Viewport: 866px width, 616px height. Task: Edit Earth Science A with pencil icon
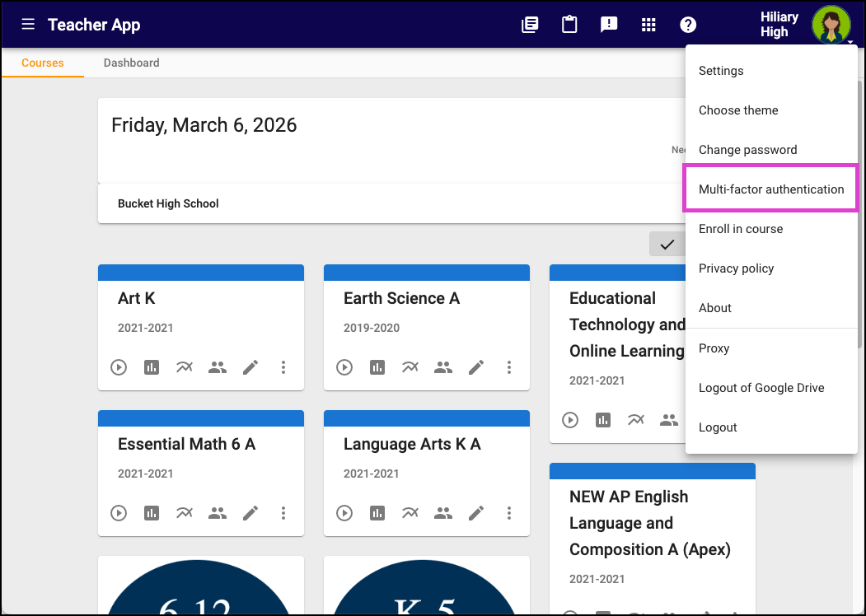(476, 367)
